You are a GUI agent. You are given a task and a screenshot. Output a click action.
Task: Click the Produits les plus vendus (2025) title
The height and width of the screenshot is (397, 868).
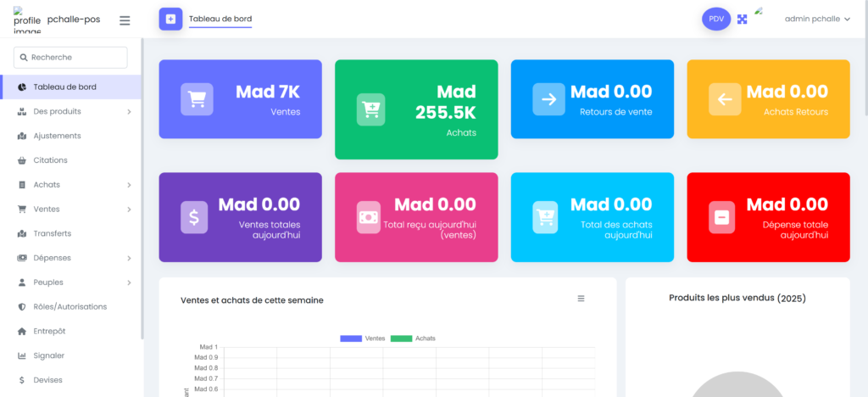[x=737, y=298]
